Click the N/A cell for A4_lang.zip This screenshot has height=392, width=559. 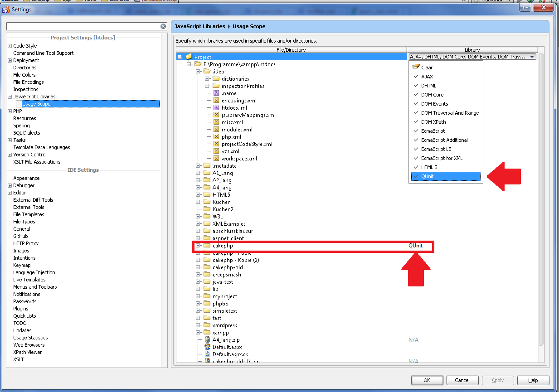click(413, 339)
